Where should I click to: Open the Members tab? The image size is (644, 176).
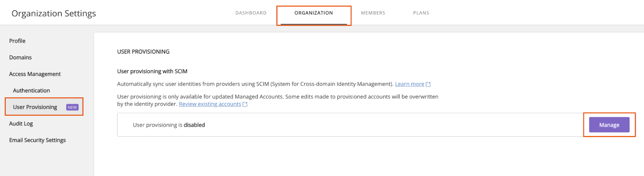(x=373, y=13)
